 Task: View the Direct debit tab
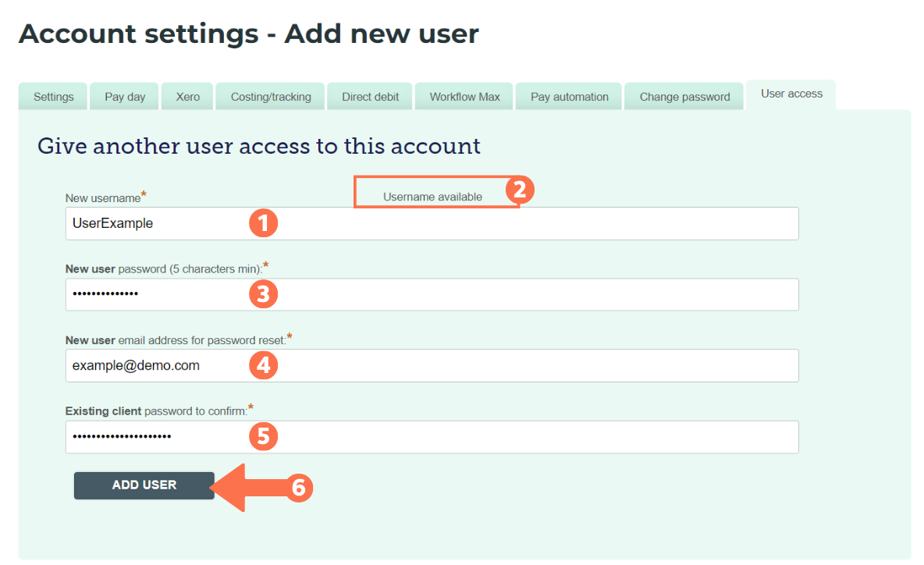pos(369,96)
